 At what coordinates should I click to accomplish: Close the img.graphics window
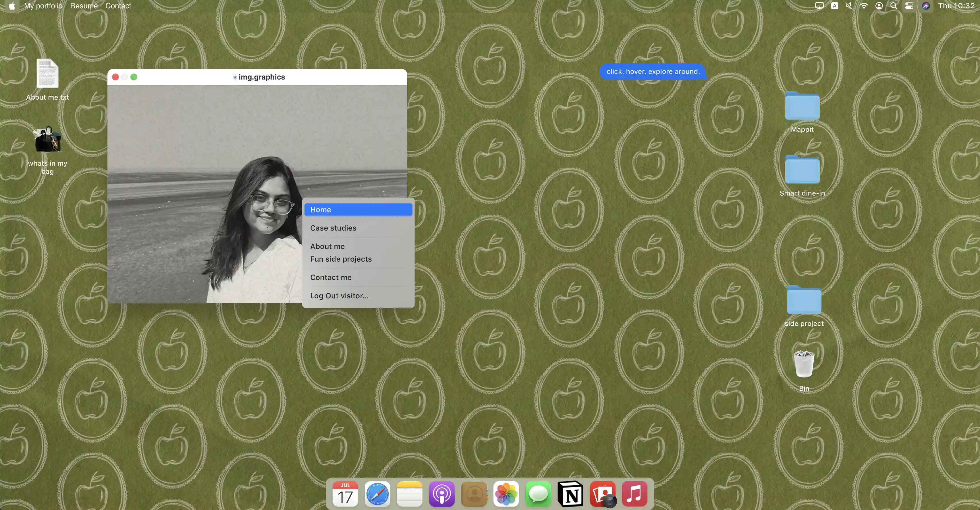click(115, 77)
